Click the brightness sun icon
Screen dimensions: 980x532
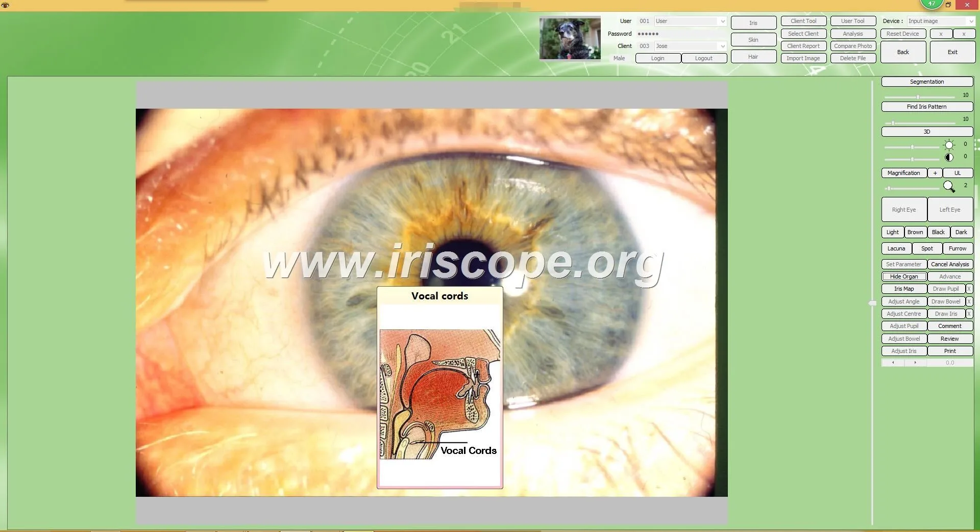click(x=949, y=145)
